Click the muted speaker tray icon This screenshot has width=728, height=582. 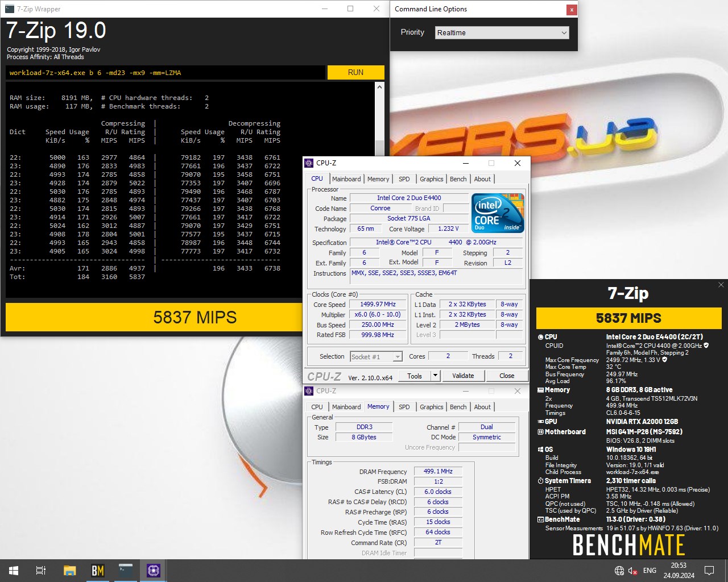[x=632, y=570]
